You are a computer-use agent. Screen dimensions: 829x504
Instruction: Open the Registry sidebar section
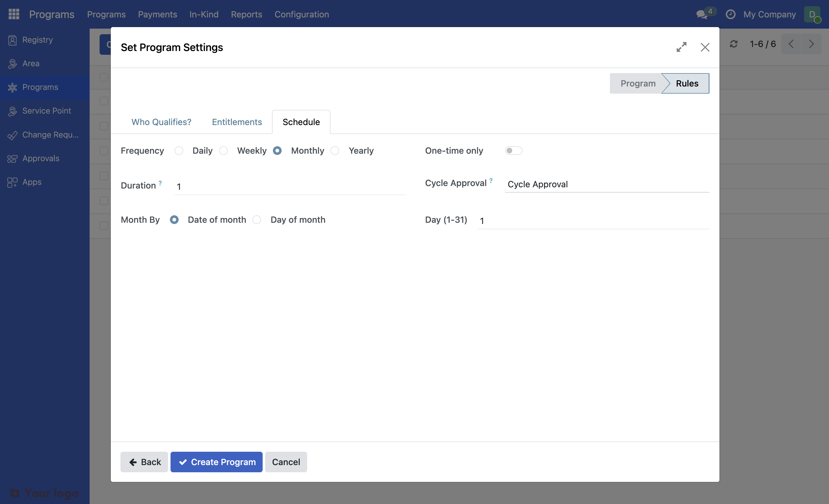[x=37, y=40]
